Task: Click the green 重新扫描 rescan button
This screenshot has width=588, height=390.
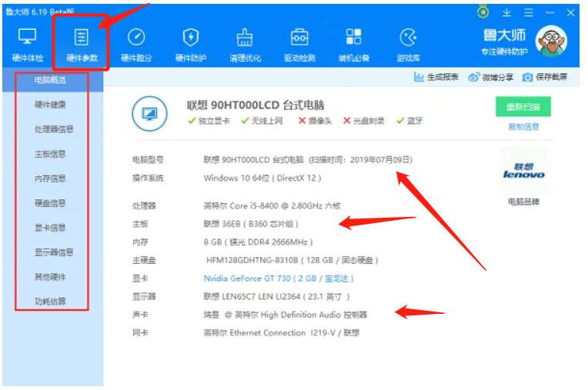Action: [523, 107]
